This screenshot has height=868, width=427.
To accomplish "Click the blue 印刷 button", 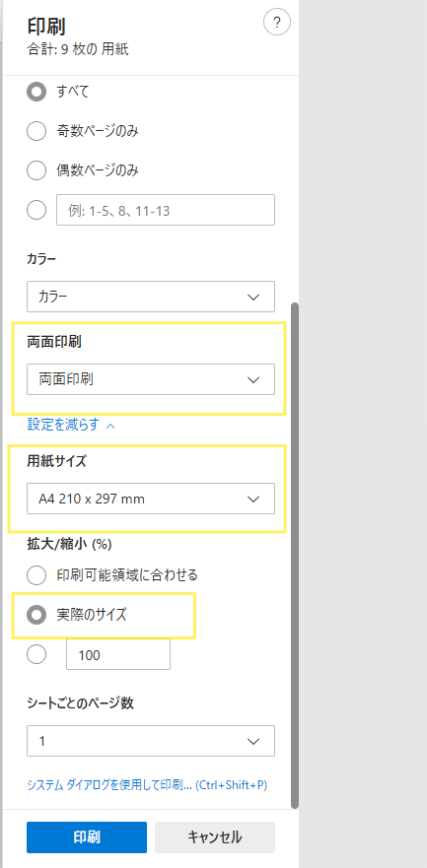I will click(x=87, y=837).
